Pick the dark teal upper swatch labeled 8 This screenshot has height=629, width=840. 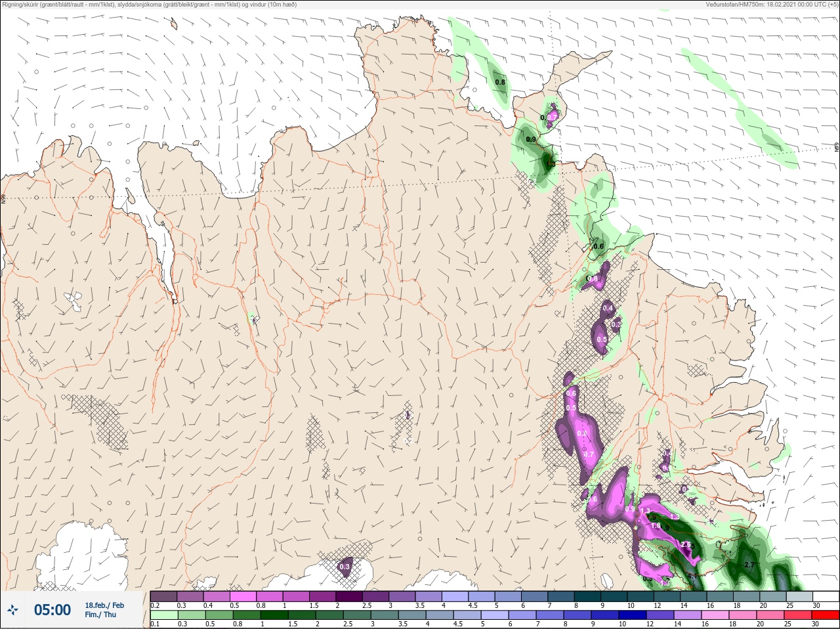pyautogui.click(x=589, y=596)
